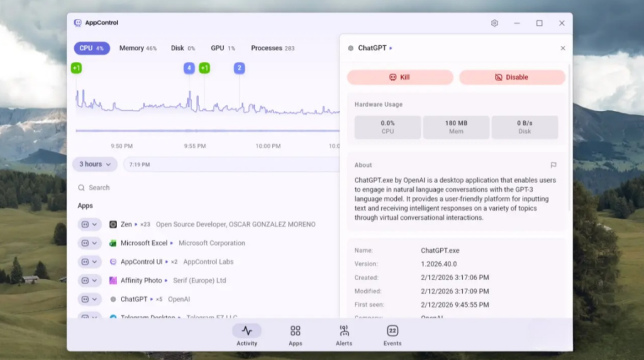Click the Modified date 2/12/2026 3:17:09 PM
The height and width of the screenshot is (360, 644).
coord(455,291)
